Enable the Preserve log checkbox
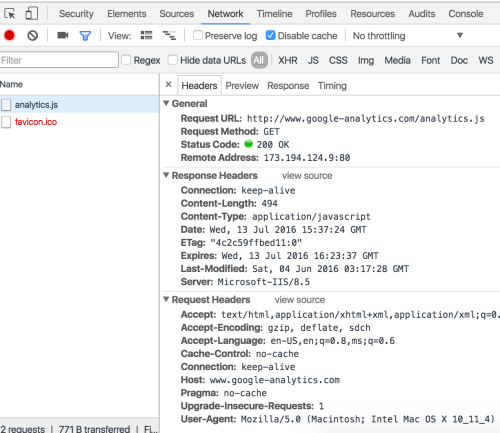 click(198, 35)
